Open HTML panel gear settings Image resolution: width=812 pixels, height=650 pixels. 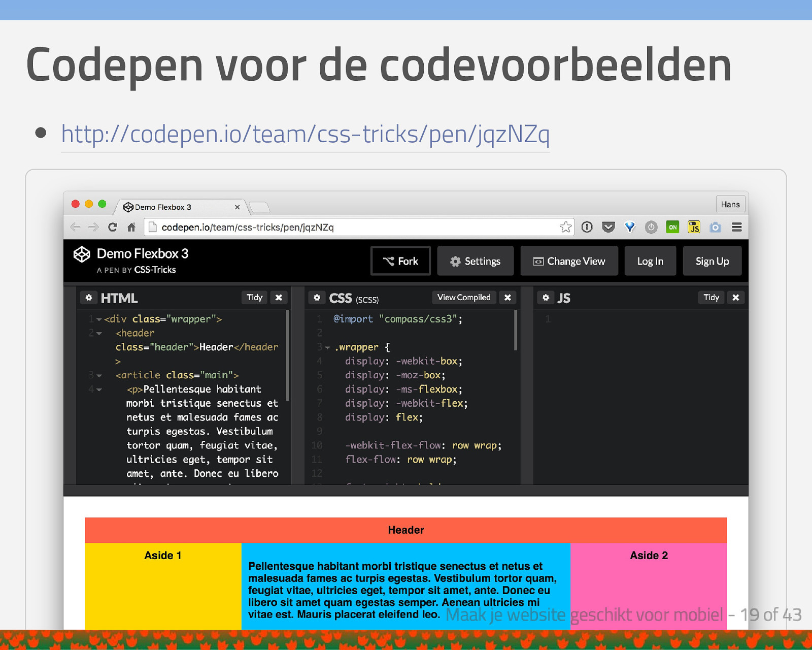[88, 298]
